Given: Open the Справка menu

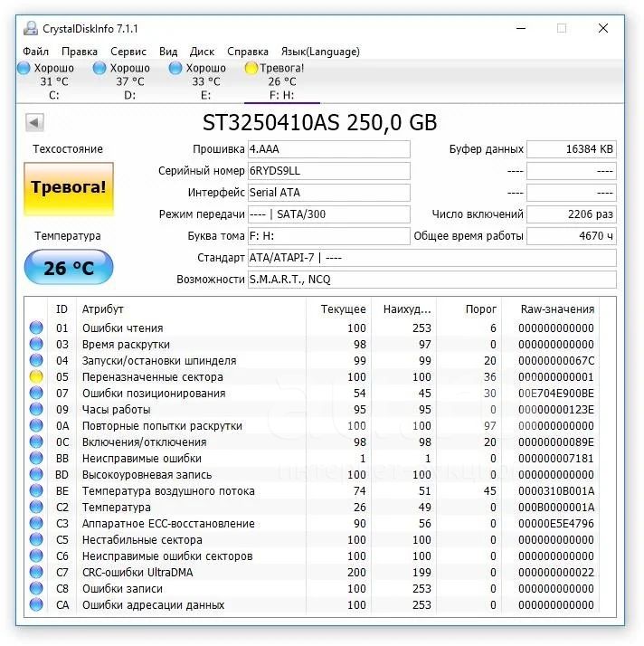Looking at the screenshot, I should (x=248, y=52).
